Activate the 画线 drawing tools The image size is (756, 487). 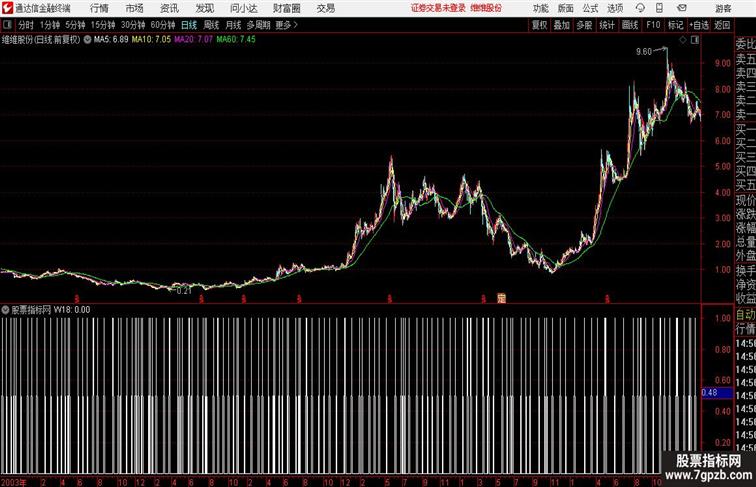click(x=630, y=25)
